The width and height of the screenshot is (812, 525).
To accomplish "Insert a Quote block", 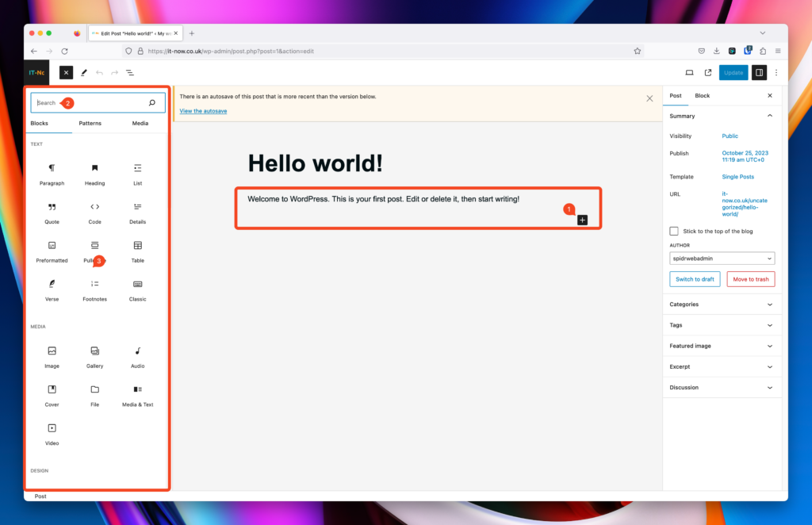I will (52, 213).
